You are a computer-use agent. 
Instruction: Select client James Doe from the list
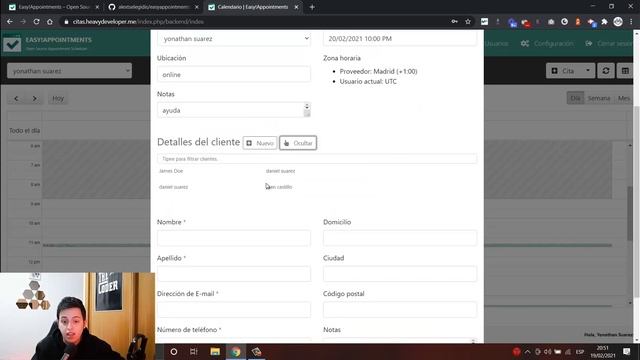(x=171, y=171)
